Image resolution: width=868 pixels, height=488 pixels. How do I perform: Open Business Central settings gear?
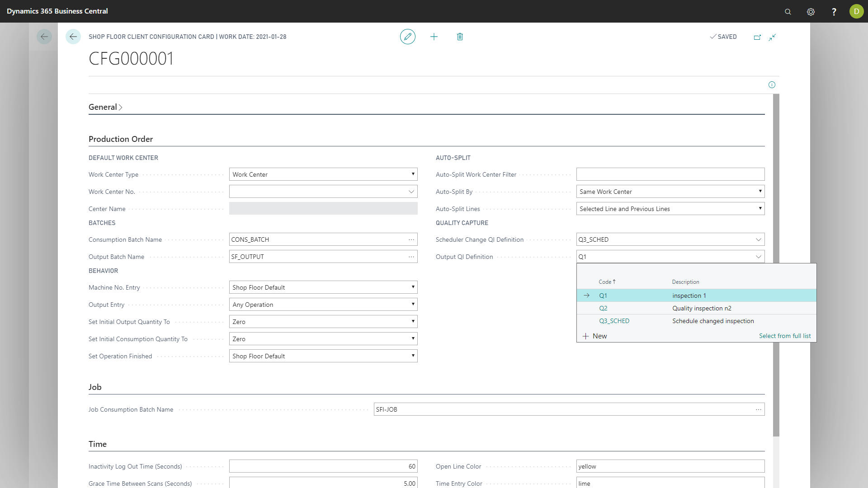tap(811, 11)
